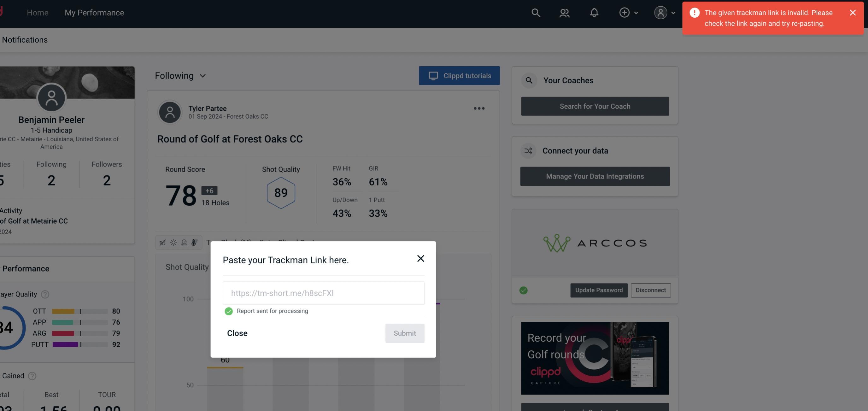This screenshot has width=868, height=411.
Task: Expand the plus icon dropdown in top nav
Action: click(629, 12)
